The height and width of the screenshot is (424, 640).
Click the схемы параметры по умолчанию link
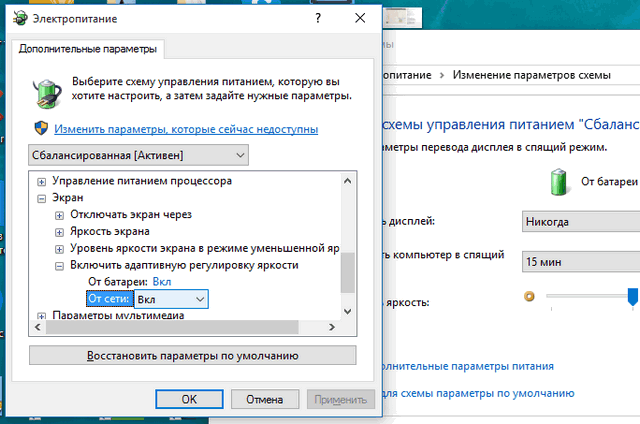478,393
